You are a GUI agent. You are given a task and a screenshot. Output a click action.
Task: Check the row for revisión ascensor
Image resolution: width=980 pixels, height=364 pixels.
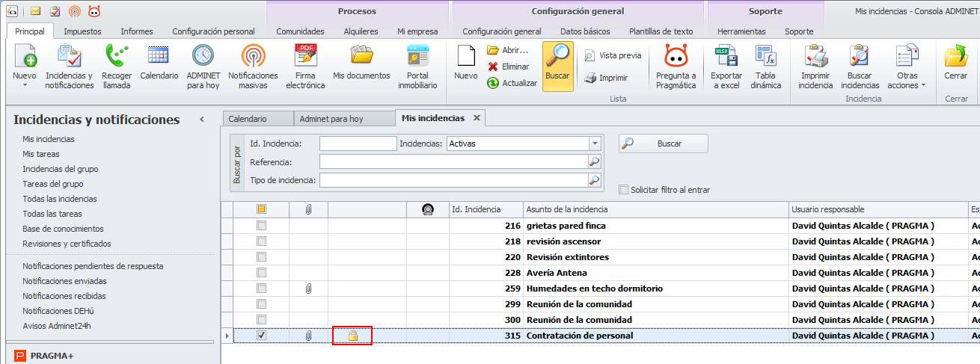pyautogui.click(x=261, y=241)
